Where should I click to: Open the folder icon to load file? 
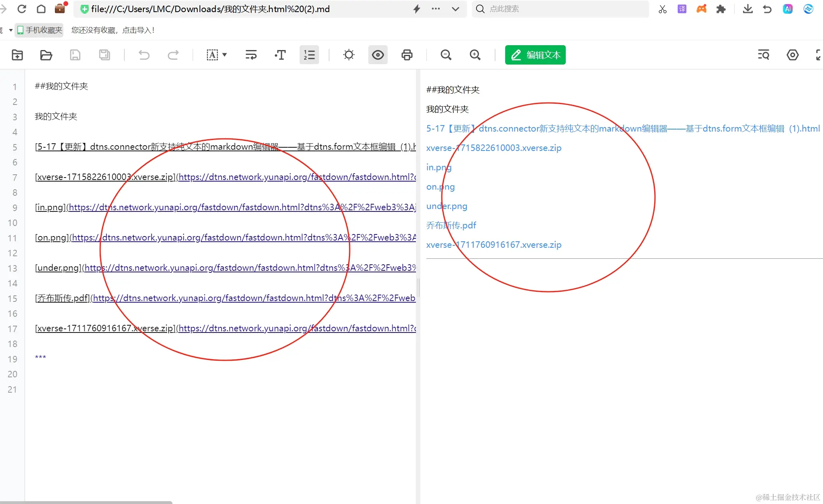pos(46,55)
